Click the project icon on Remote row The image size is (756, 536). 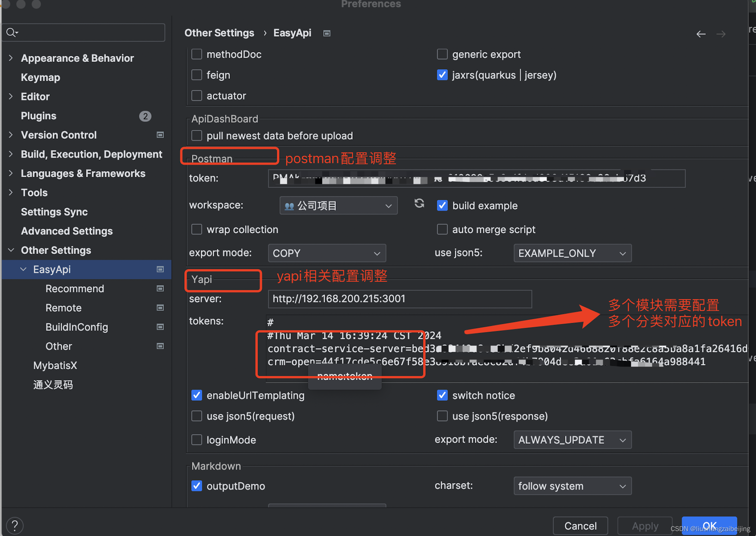click(160, 308)
